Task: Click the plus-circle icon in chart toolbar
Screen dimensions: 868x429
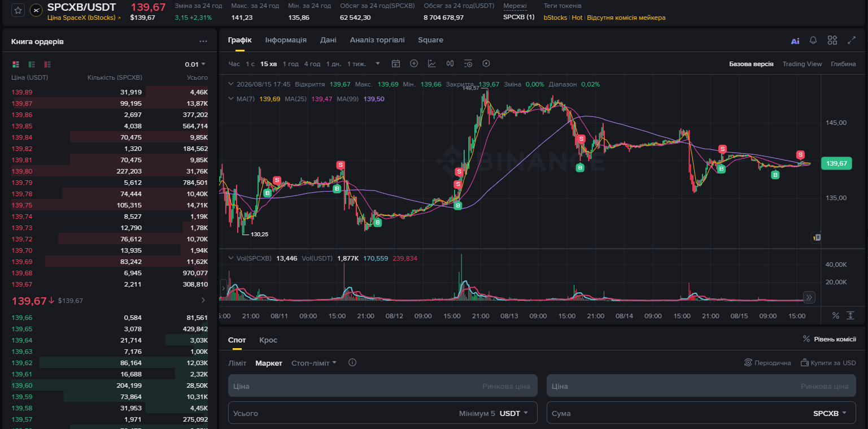Action: point(414,63)
